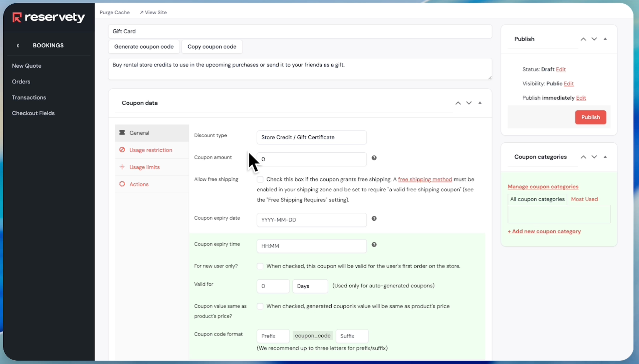Click the red Publish button
The width and height of the screenshot is (639, 364).
coord(591,117)
